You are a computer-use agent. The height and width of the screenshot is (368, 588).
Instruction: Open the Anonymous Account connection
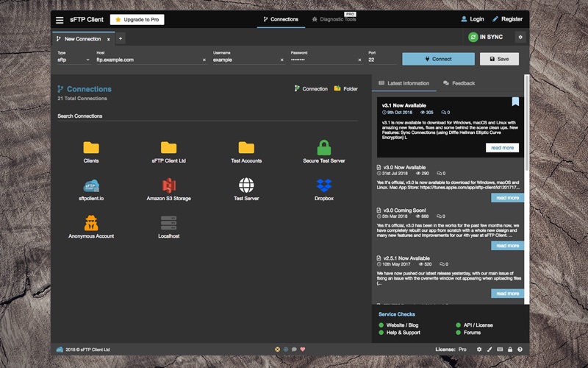[x=91, y=223]
